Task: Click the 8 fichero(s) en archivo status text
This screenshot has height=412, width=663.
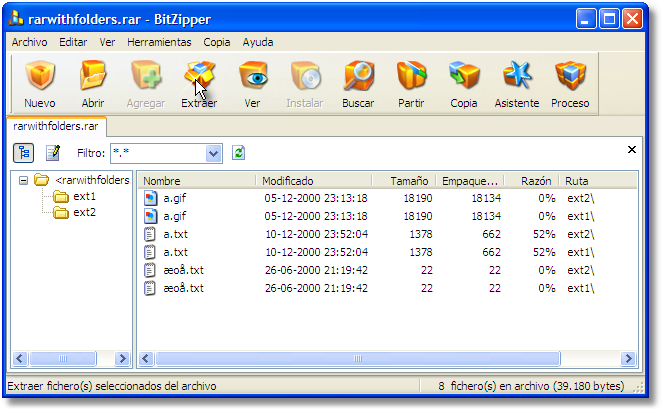Action: (x=531, y=386)
